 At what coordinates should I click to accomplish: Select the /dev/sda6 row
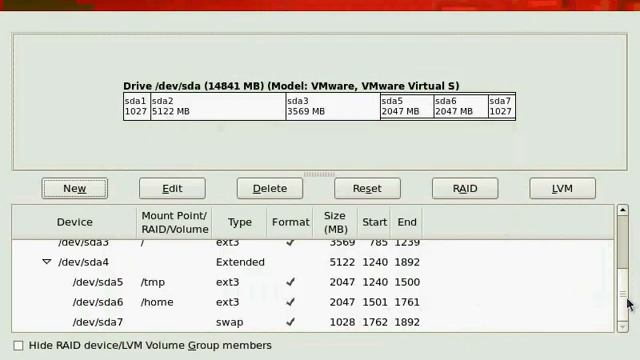(x=313, y=302)
